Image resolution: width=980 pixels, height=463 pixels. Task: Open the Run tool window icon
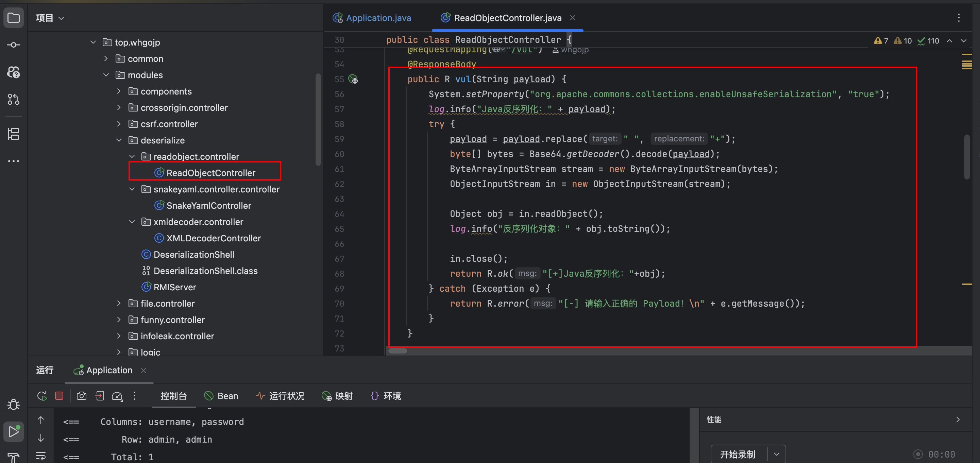(14, 432)
